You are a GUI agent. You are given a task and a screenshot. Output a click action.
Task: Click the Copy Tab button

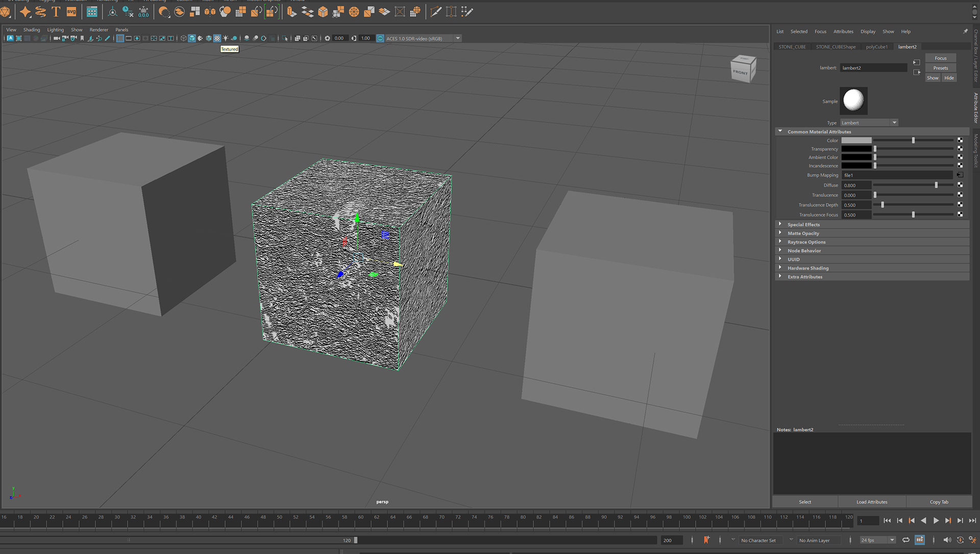pos(939,502)
